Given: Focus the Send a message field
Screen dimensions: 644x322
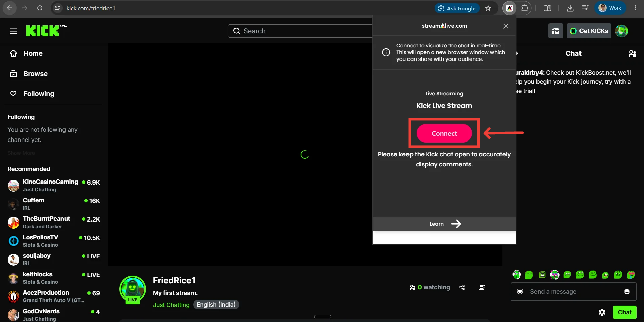Looking at the screenshot, I should (573, 292).
